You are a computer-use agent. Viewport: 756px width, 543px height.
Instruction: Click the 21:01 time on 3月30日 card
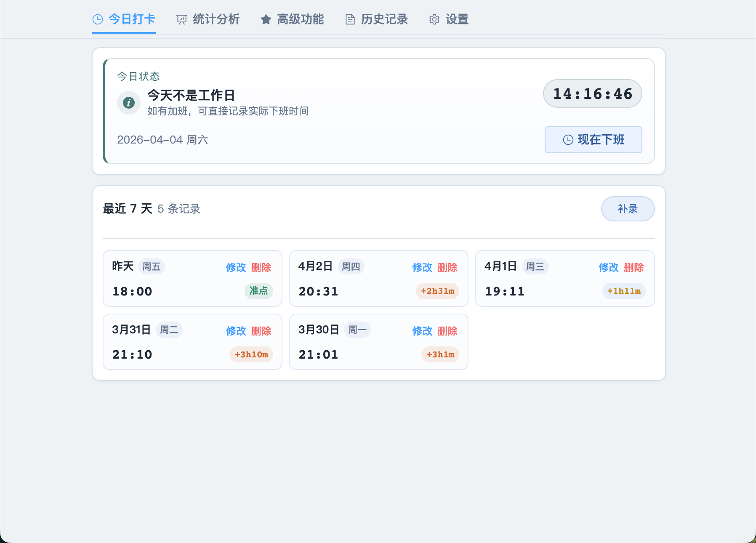tap(318, 354)
